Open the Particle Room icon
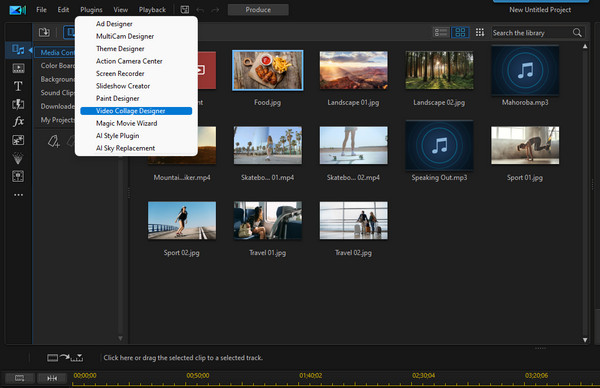 pos(18,158)
